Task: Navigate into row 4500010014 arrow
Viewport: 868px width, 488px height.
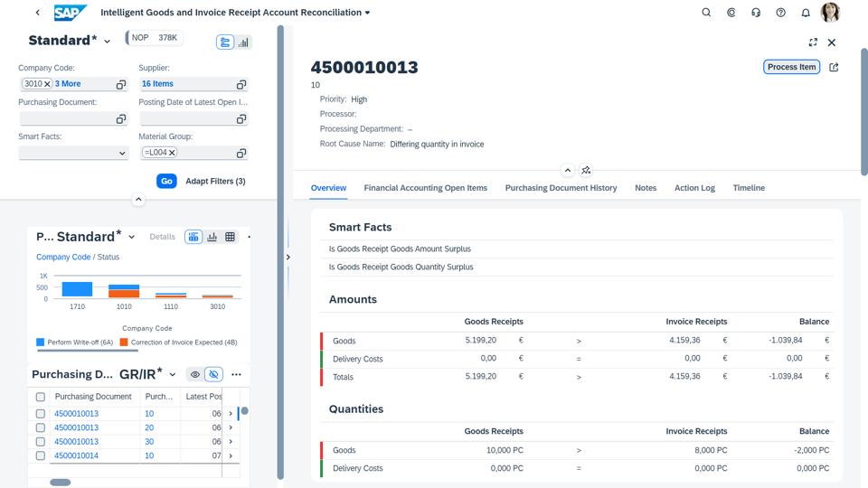Action: (x=231, y=455)
